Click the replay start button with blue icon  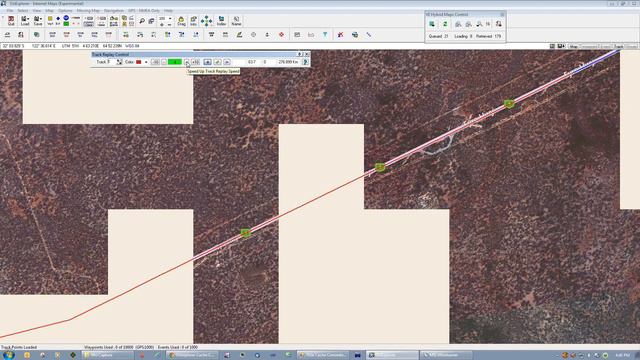[207, 62]
